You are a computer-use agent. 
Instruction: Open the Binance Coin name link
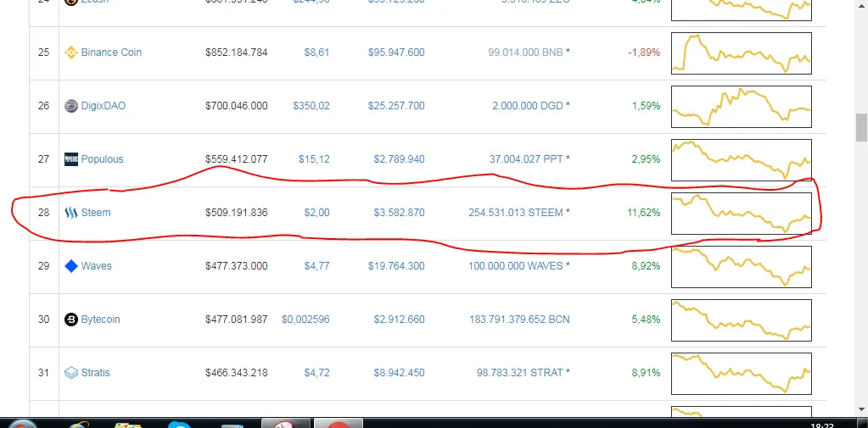111,53
